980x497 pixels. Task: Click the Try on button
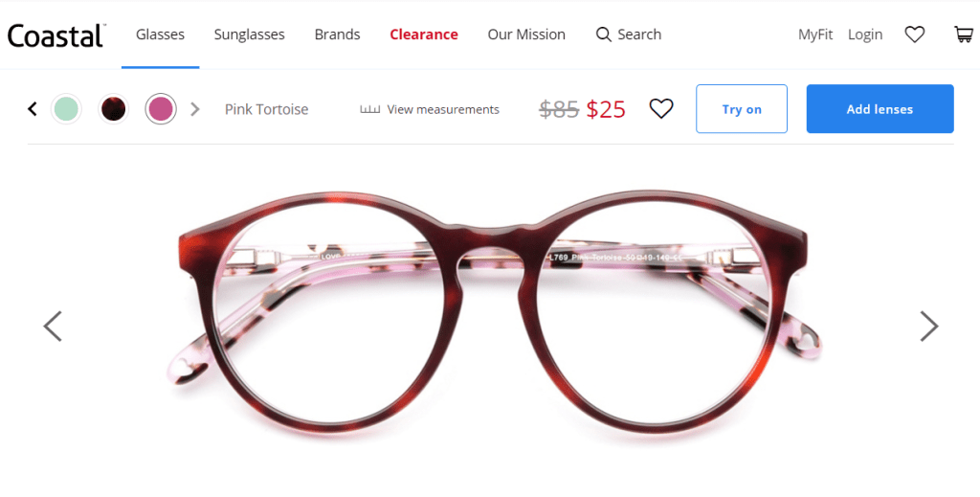[x=742, y=109]
